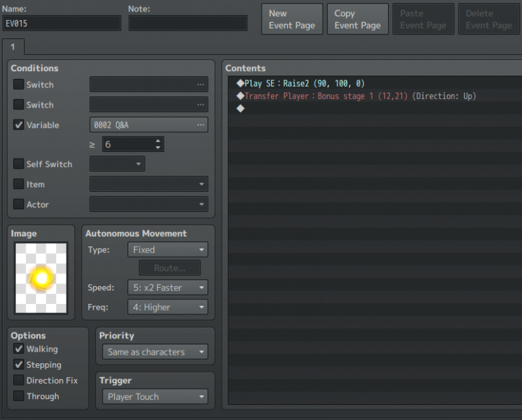Open the Freq dropdown showing Higher
Image resolution: width=522 pixels, height=420 pixels.
(x=168, y=307)
